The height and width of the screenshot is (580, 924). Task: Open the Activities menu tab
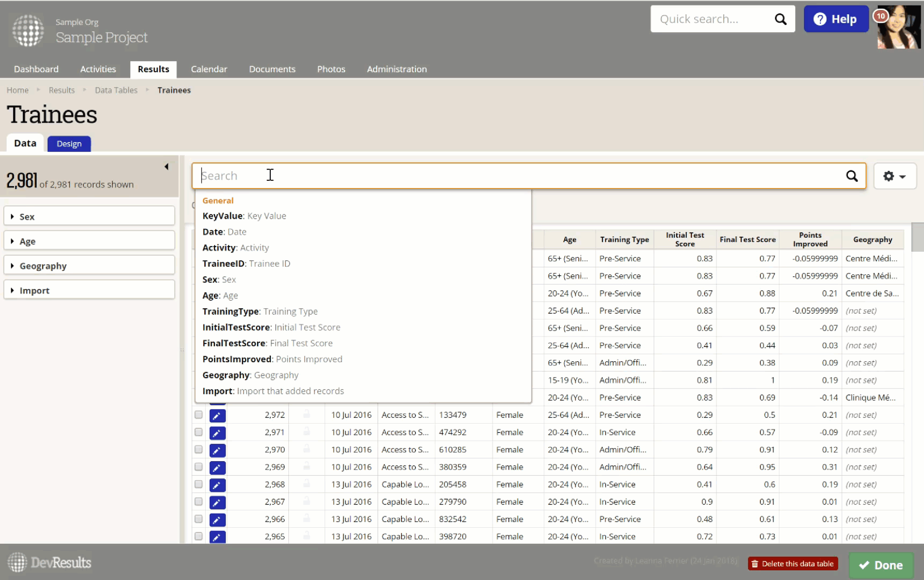tap(98, 69)
